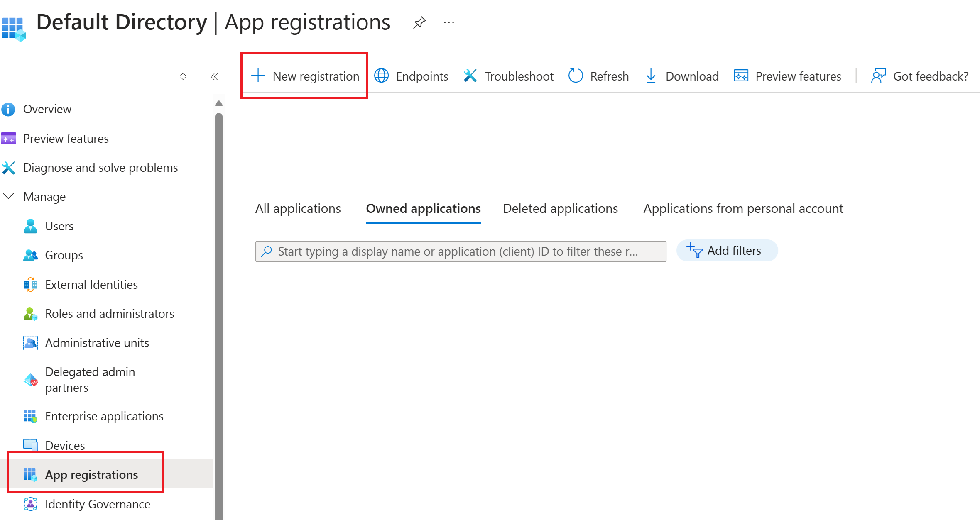The image size is (980, 520).
Task: Click the Refresh circular arrow
Action: [x=576, y=76]
